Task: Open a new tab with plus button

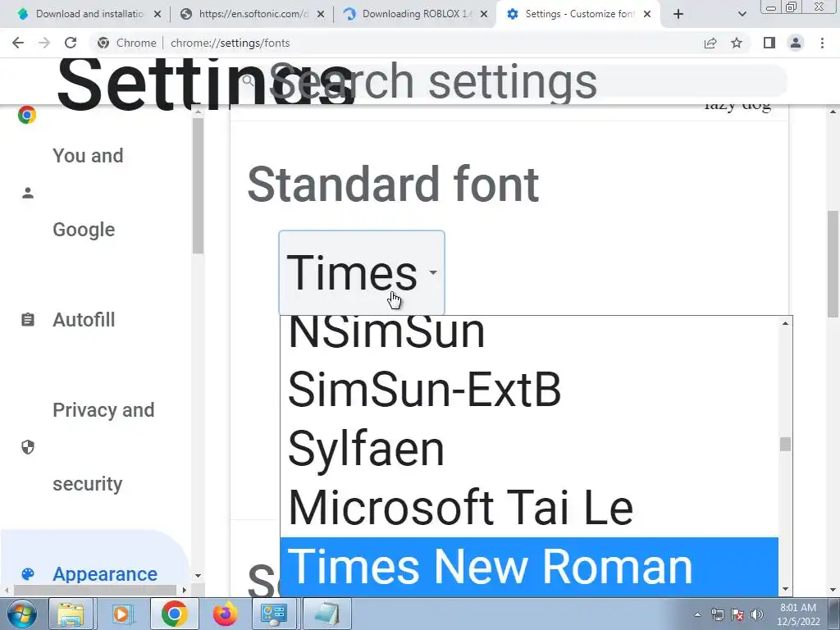Action: pos(678,14)
